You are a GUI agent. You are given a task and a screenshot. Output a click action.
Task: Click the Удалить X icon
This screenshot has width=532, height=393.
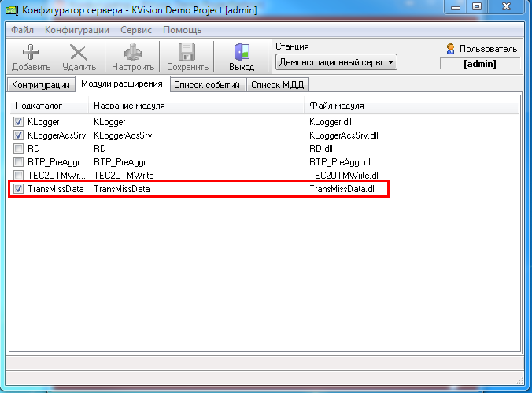79,53
